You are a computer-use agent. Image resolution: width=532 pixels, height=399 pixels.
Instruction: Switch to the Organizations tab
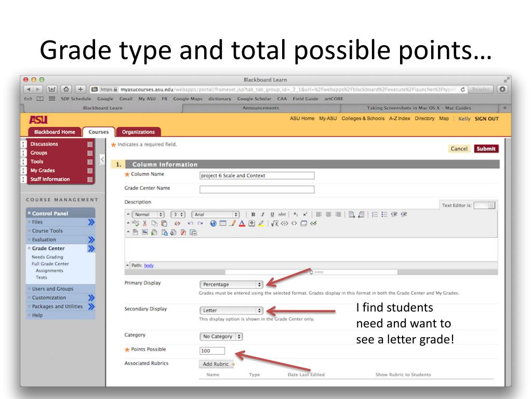click(x=138, y=132)
